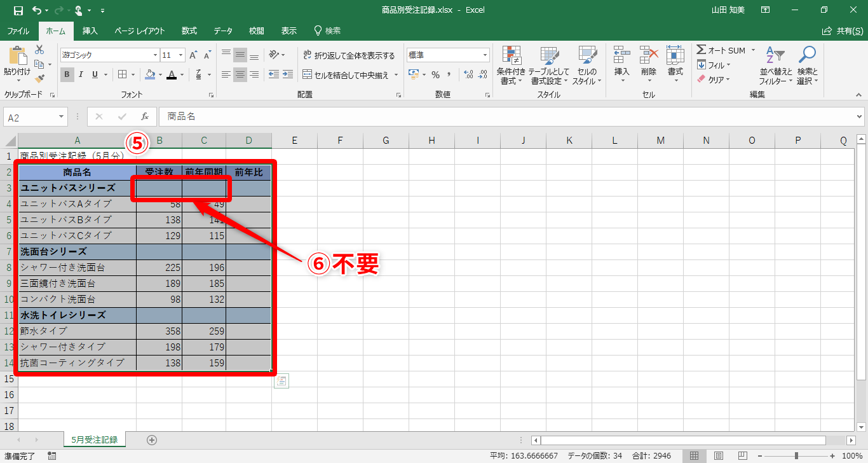Image resolution: width=868 pixels, height=463 pixels.
Task: Toggle center horizontal alignment
Action: pos(240,74)
